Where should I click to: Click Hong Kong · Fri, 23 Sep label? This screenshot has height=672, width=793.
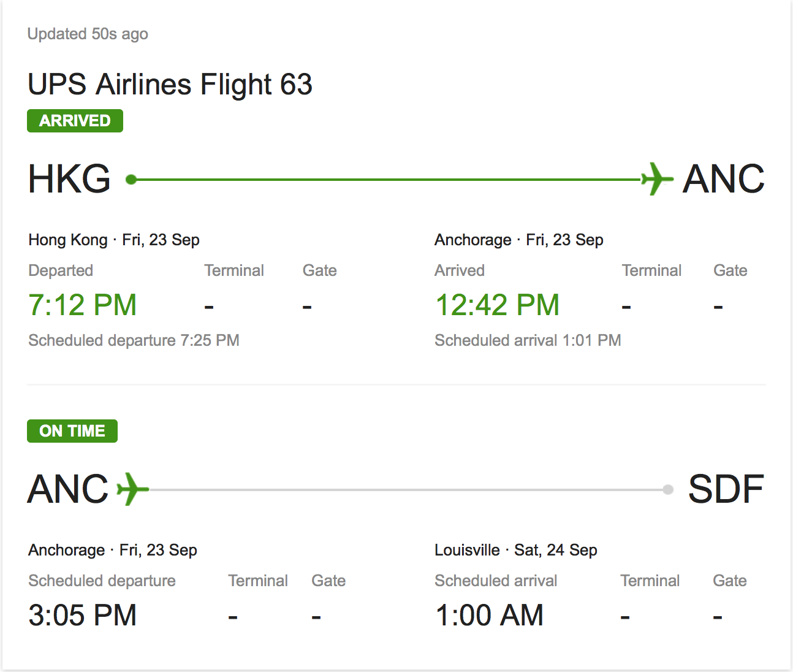tap(114, 240)
